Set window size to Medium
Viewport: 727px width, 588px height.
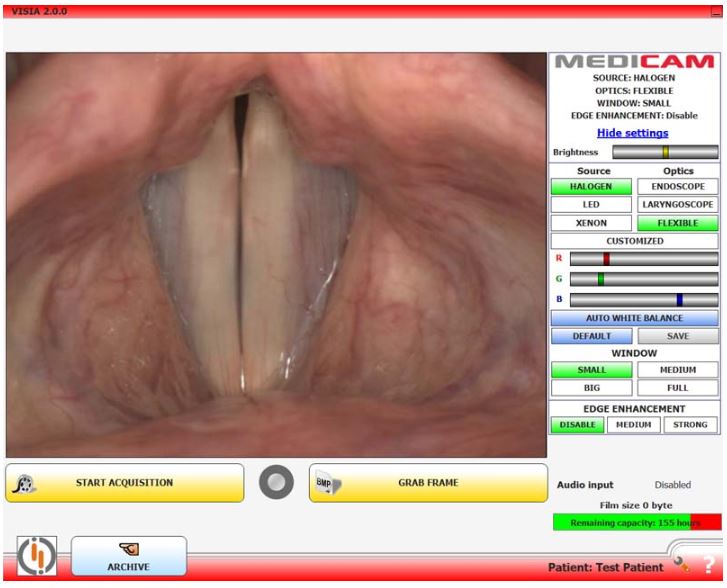tap(677, 370)
